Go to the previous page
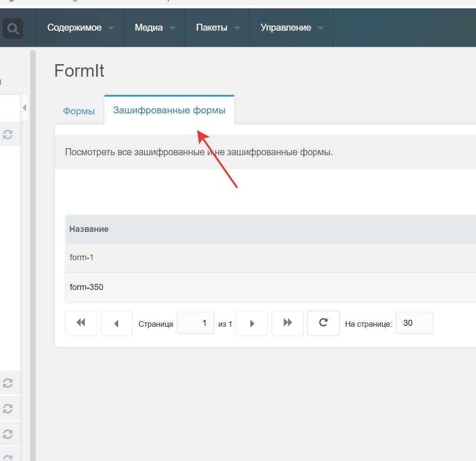This screenshot has width=476, height=461. click(117, 323)
